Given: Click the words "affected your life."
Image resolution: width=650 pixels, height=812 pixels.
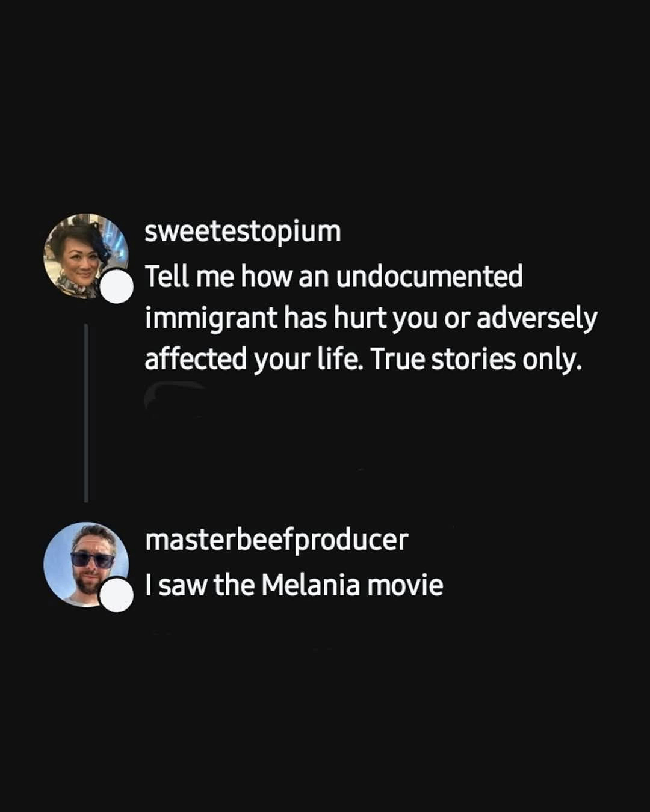Looking at the screenshot, I should pos(253,360).
